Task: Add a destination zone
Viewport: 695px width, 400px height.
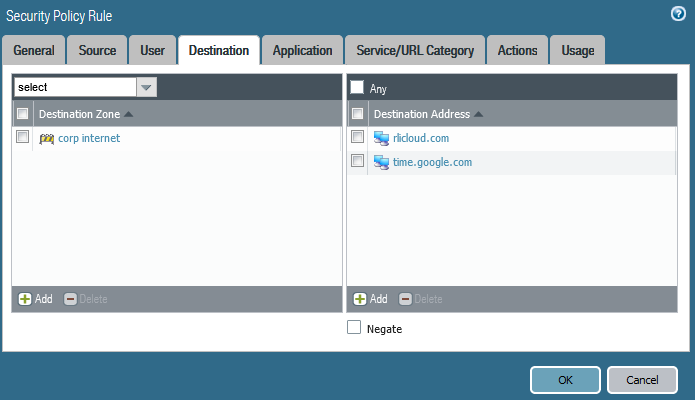Action: (35, 299)
